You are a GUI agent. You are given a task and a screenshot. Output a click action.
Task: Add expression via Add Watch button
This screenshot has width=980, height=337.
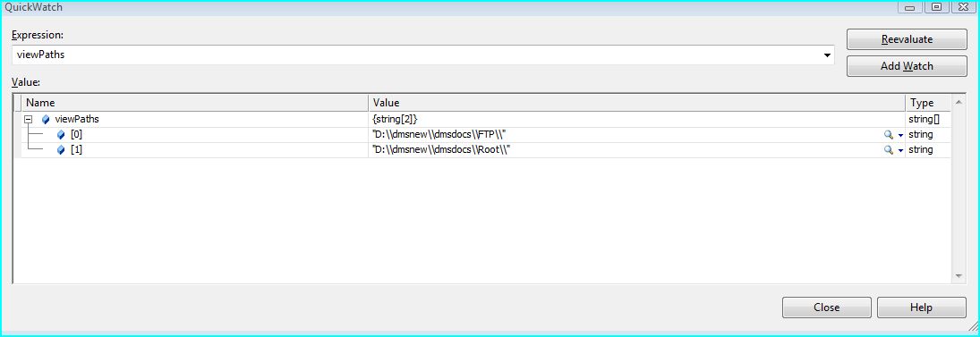(907, 65)
